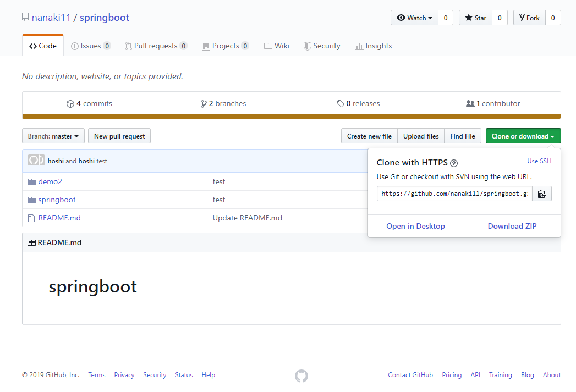Switch clone method via Use SSH link

(x=539, y=161)
